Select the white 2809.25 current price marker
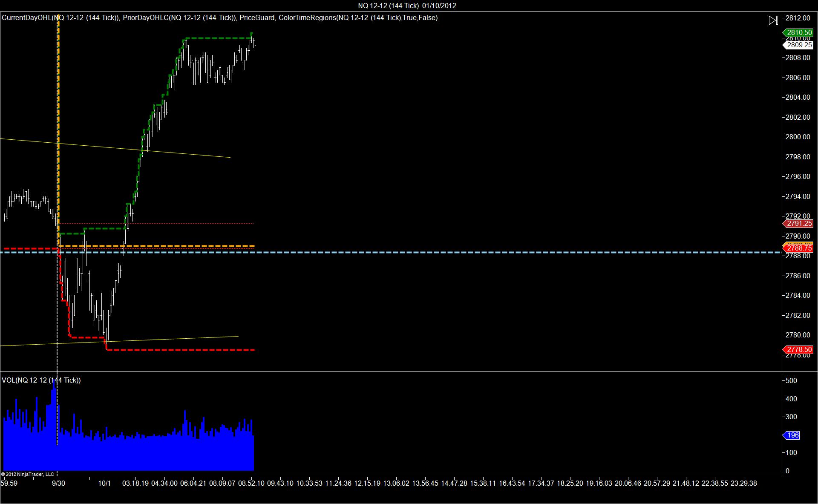This screenshot has width=818, height=504. click(x=798, y=45)
